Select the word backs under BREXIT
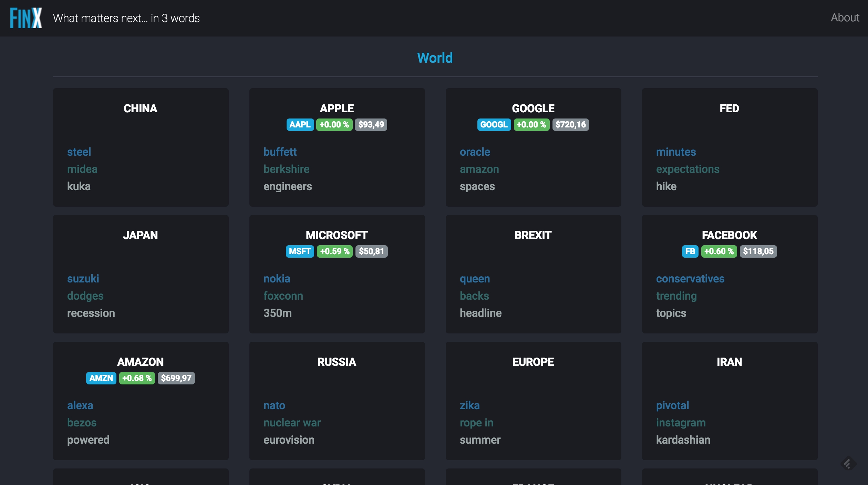 click(475, 296)
